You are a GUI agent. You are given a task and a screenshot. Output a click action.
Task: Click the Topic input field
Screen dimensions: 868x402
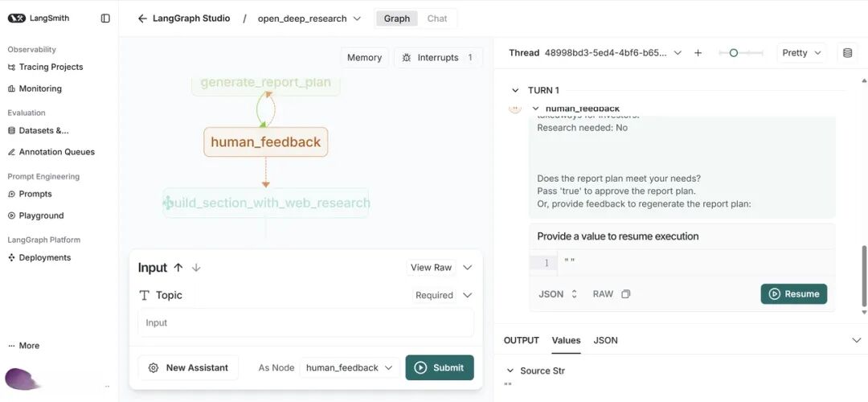coord(305,323)
